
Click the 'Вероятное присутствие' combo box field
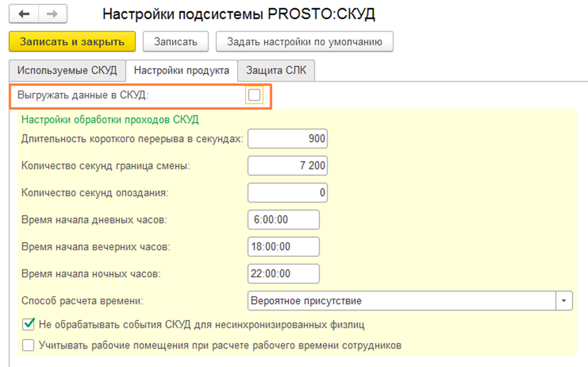tap(401, 301)
